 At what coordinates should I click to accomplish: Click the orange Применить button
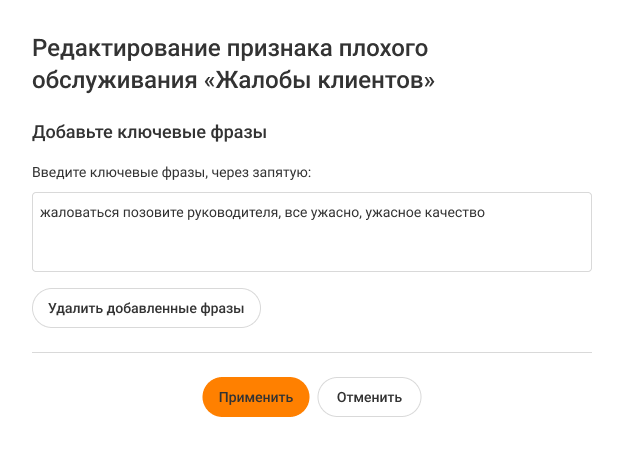click(x=255, y=397)
